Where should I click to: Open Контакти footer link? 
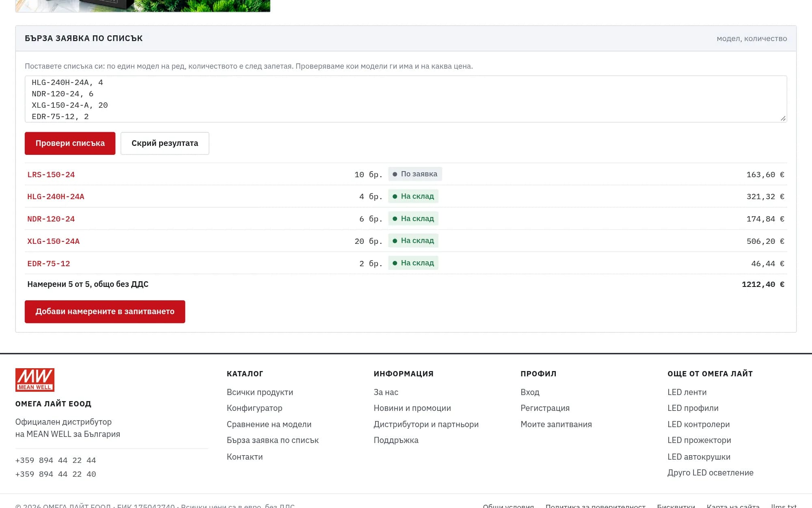pyautogui.click(x=245, y=457)
